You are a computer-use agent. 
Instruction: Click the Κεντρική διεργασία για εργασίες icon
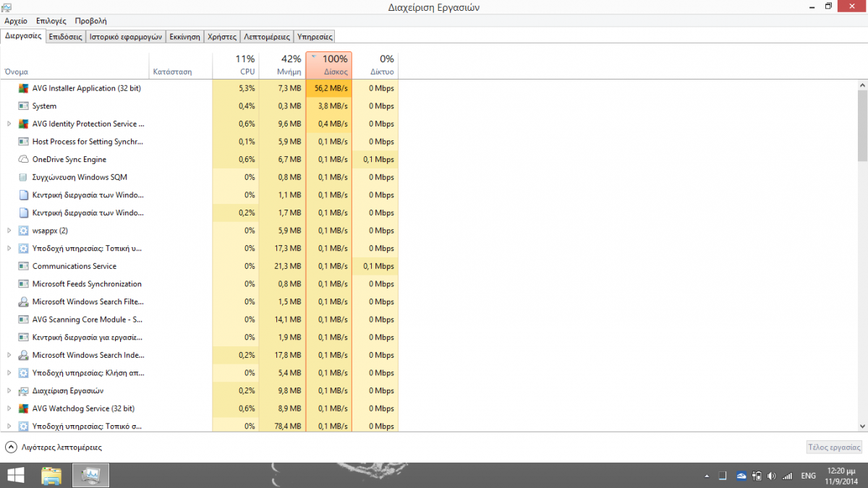[23, 337]
